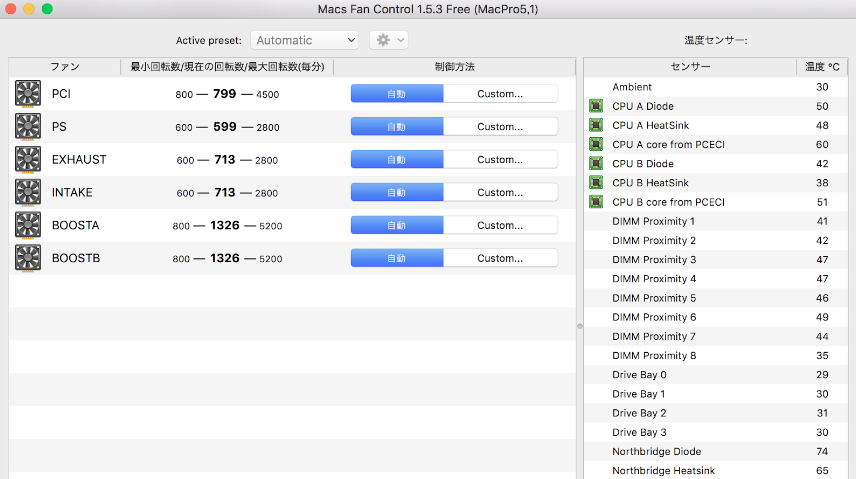
Task: Open the Active preset dropdown
Action: tap(304, 40)
